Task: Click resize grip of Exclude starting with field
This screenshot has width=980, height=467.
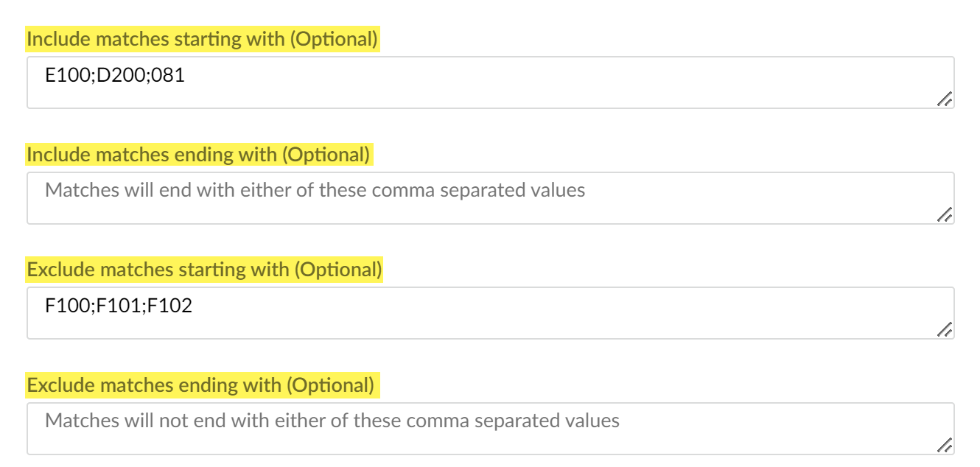Action: click(x=945, y=330)
